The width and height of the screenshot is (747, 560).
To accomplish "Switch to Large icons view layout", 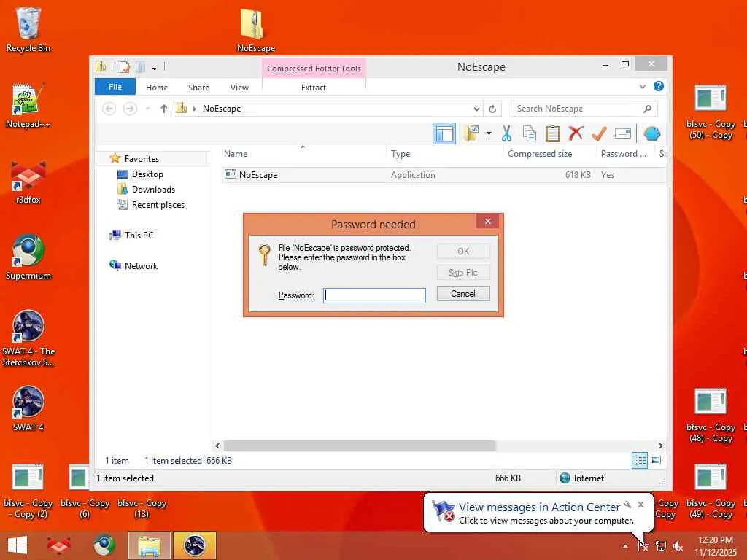I will click(656, 460).
